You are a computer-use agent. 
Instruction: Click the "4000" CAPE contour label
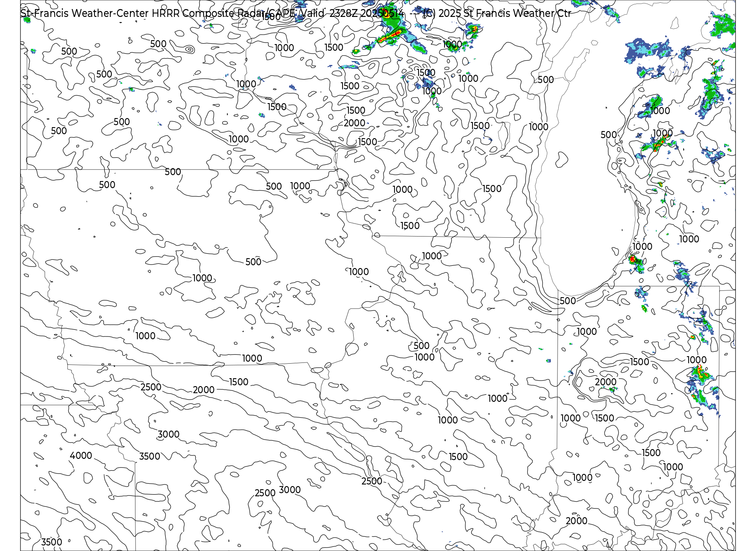[x=81, y=455]
